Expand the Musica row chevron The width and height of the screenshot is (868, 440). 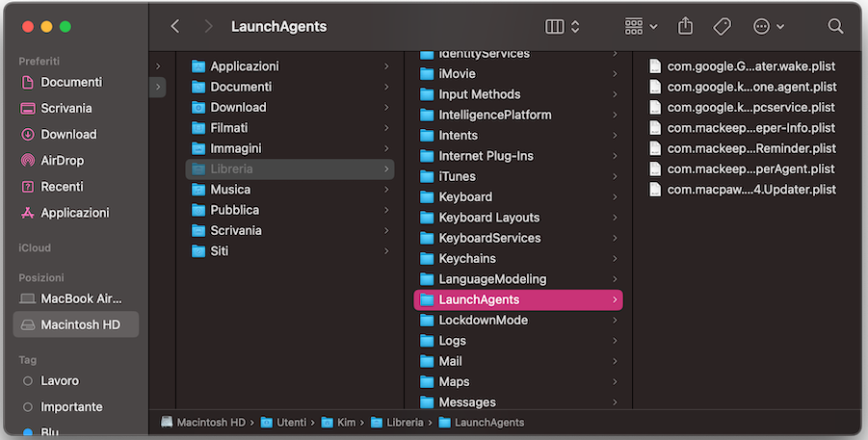tap(386, 190)
